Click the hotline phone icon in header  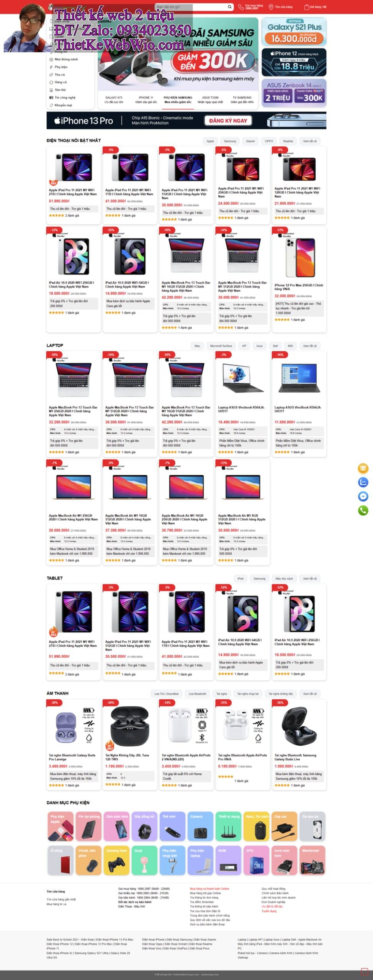point(241,7)
